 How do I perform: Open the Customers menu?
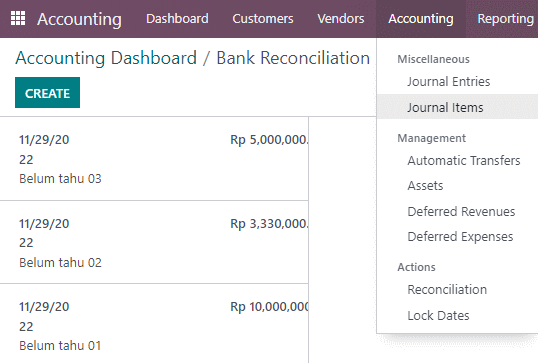click(263, 19)
